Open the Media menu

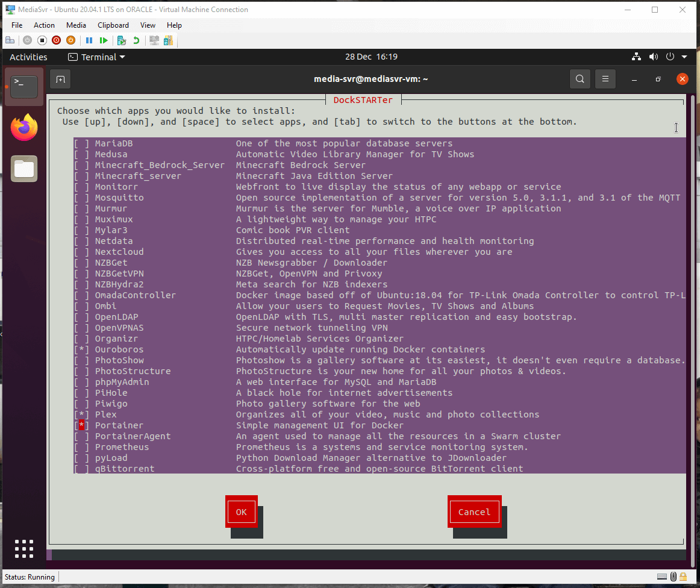(x=76, y=25)
